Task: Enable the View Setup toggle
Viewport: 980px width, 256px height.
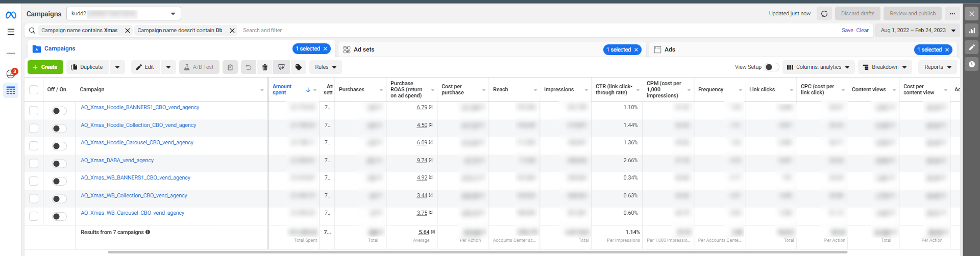Action: click(x=772, y=67)
